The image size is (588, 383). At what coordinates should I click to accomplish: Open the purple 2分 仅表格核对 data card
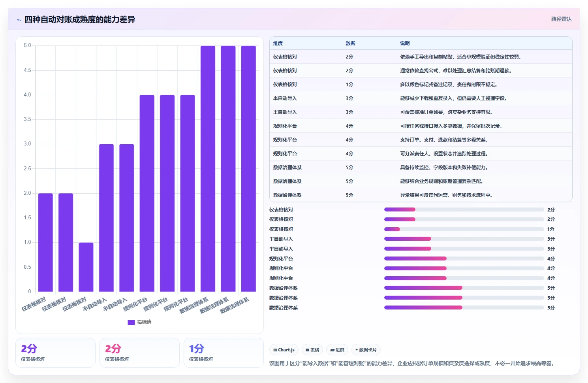(x=55, y=353)
